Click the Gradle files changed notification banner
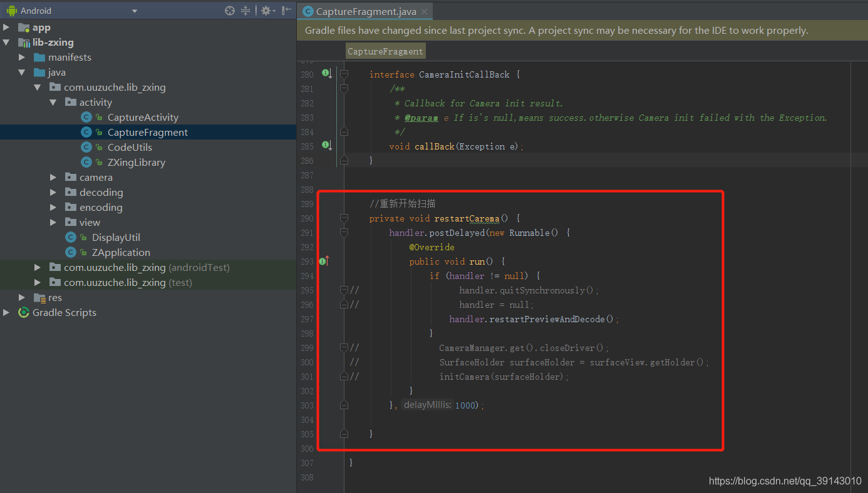Viewport: 868px width, 493px height. pos(582,30)
